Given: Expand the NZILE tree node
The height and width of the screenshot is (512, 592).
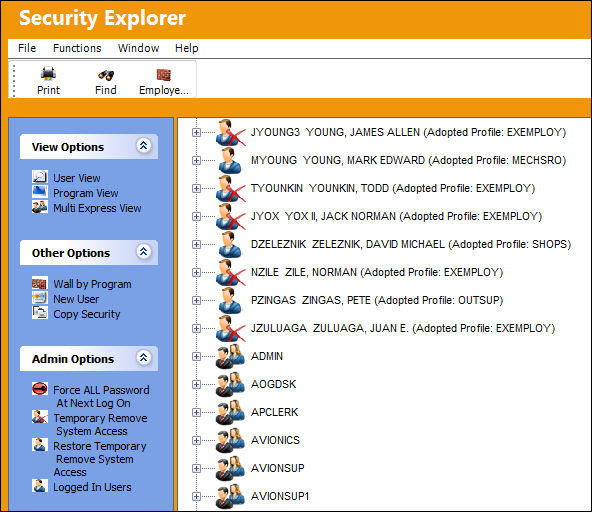Looking at the screenshot, I should (x=196, y=272).
